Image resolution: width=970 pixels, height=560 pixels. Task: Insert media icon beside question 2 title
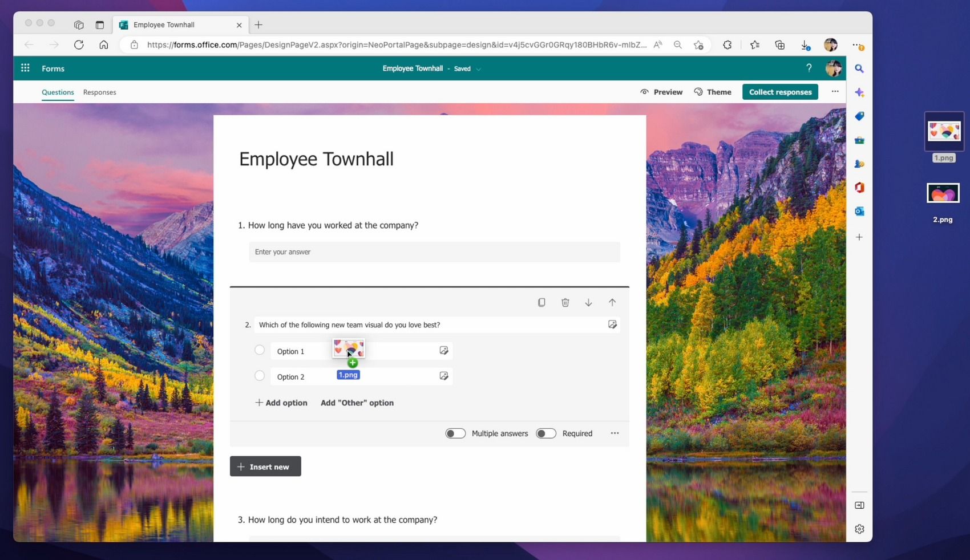[612, 324]
